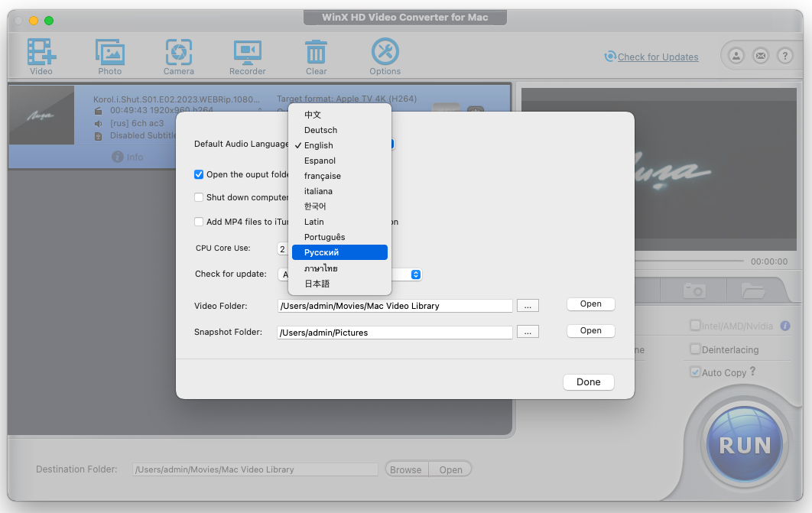The image size is (812, 513).
Task: Click the Check for Updates link
Action: click(x=658, y=57)
